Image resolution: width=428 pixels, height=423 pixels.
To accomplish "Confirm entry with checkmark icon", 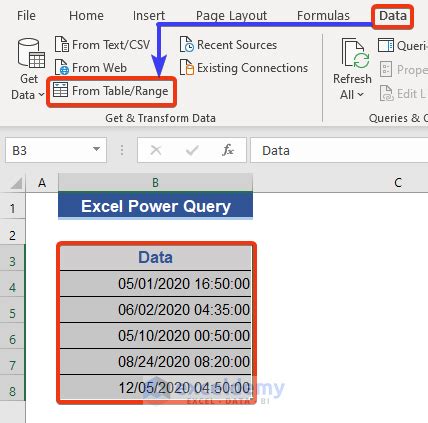I will click(192, 150).
